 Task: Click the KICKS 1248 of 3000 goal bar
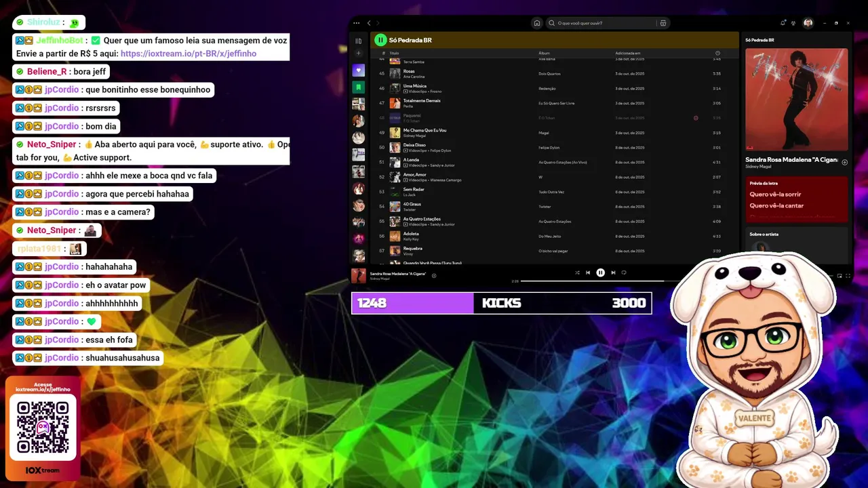pos(502,303)
